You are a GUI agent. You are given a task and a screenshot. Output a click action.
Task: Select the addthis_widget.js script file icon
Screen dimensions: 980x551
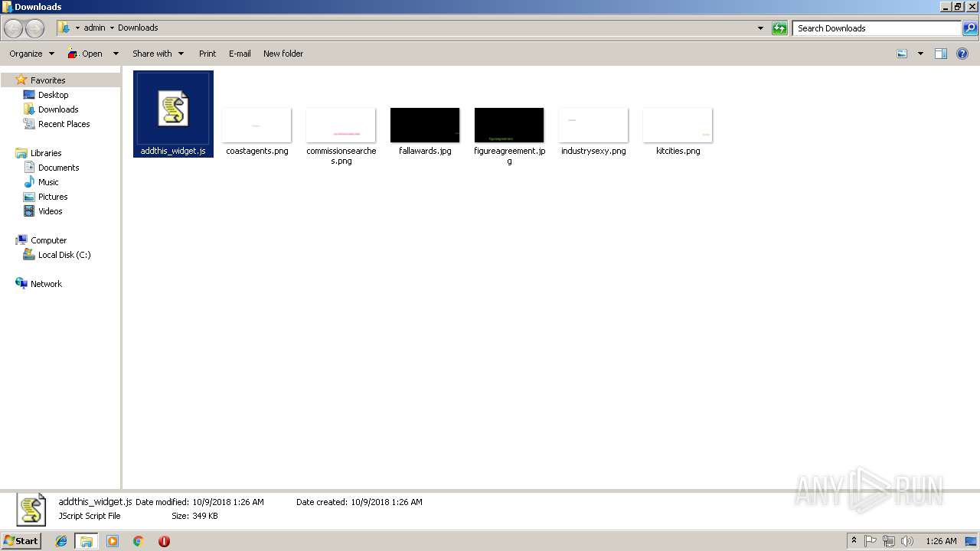(x=173, y=108)
